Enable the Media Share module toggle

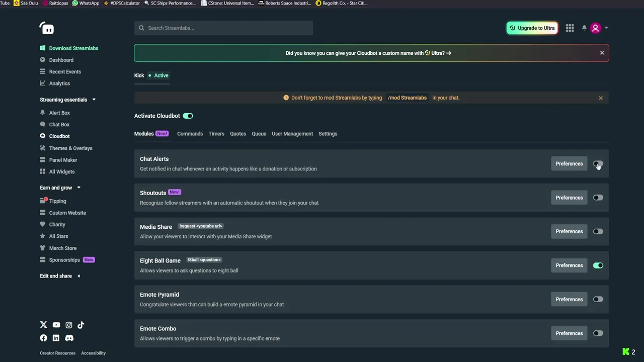click(x=598, y=231)
